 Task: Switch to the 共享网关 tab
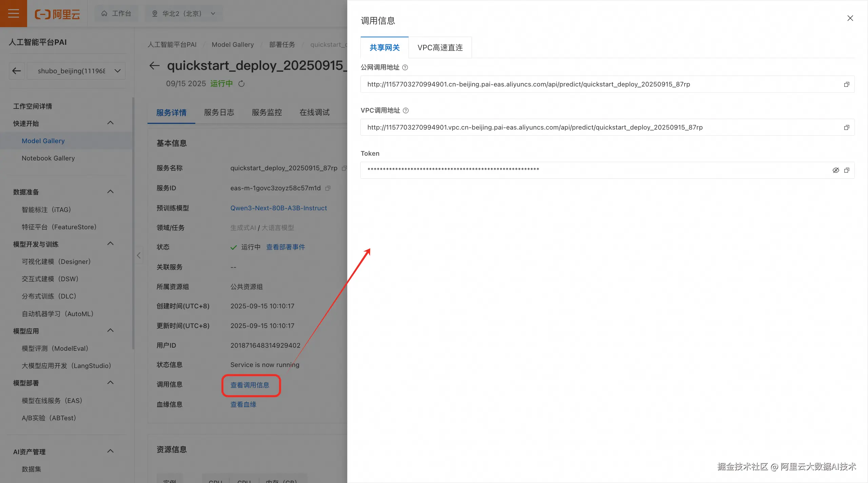tap(384, 47)
